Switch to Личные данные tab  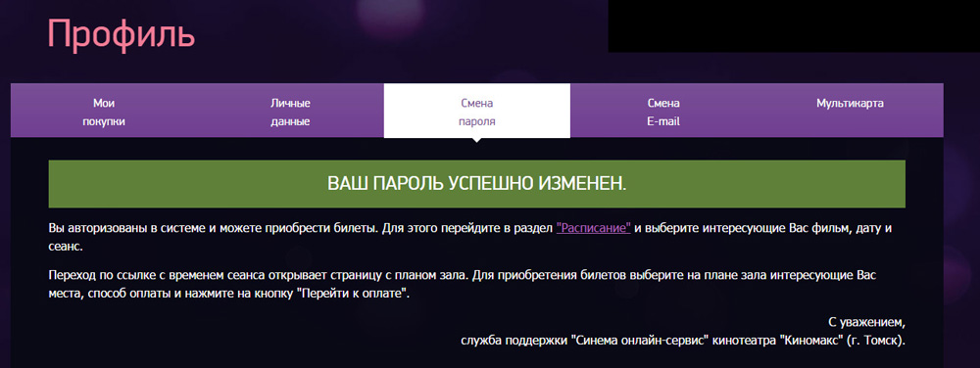coord(290,112)
